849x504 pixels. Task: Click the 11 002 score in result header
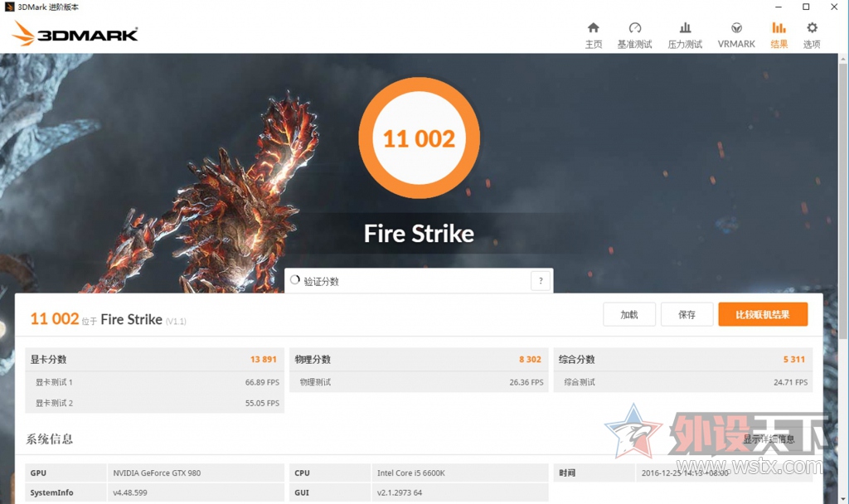pyautogui.click(x=54, y=318)
